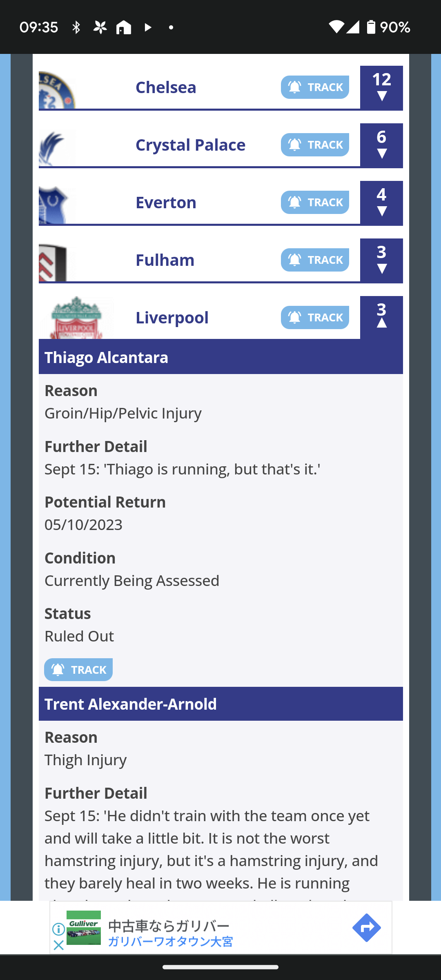Expand Everton's 4 injuries list
Image resolution: width=441 pixels, height=980 pixels.
pos(381,203)
